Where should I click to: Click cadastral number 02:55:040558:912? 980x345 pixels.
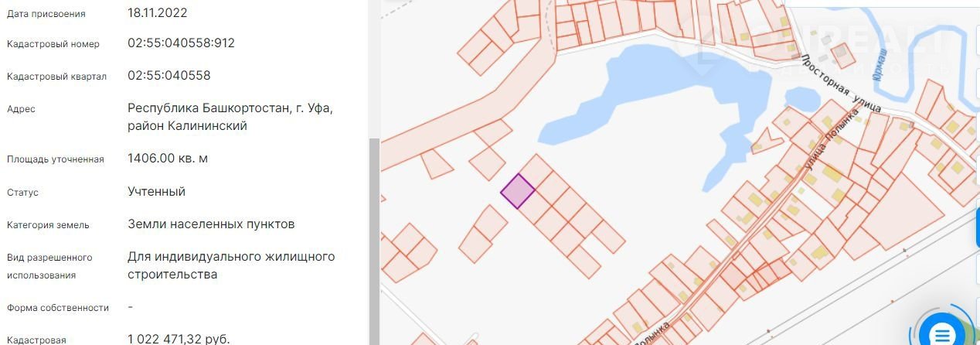pos(181,43)
